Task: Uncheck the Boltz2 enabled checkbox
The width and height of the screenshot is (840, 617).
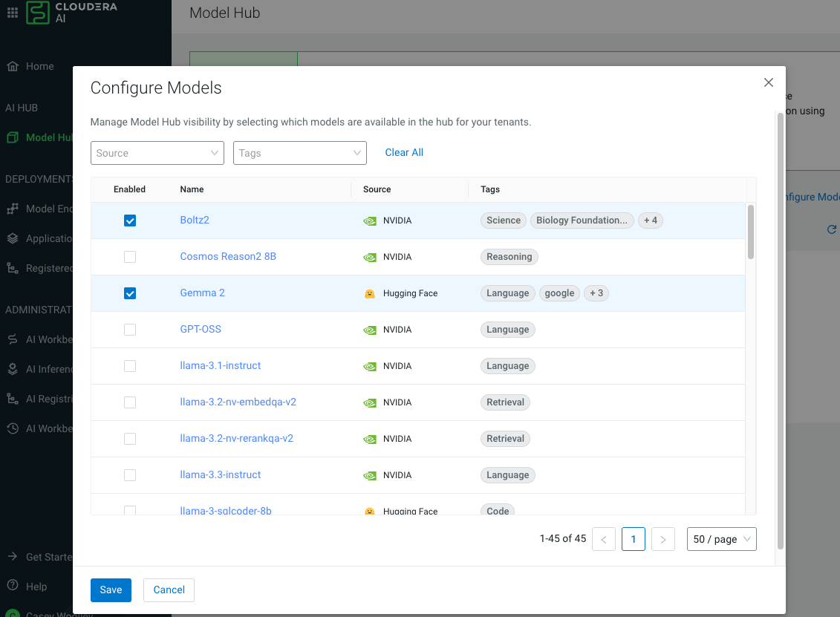Action: [x=130, y=221]
